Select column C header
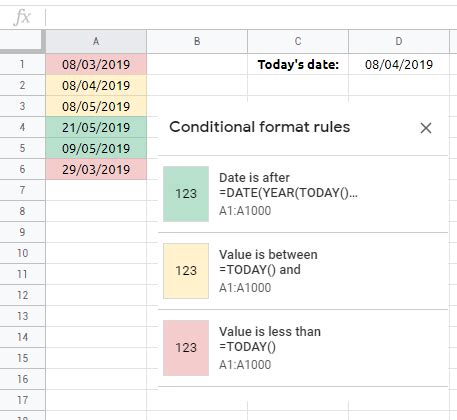The width and height of the screenshot is (457, 420). click(x=298, y=41)
